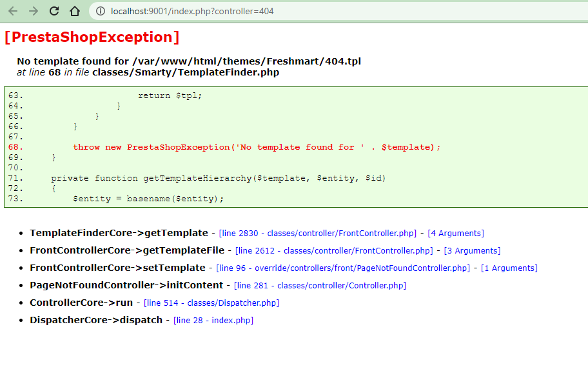The image size is (588, 389).
Task: Open link line 28 index.php
Action: 213,321
